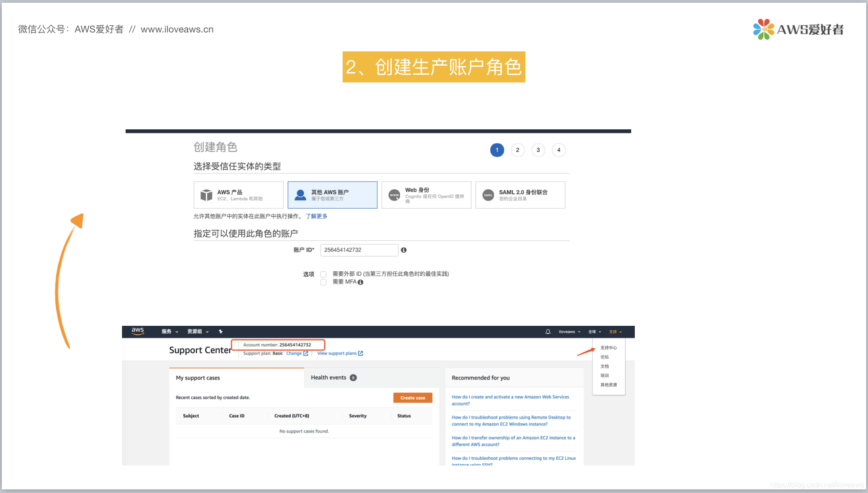
Task: Select '其他资源' from support dropdown menu
Action: coord(607,384)
